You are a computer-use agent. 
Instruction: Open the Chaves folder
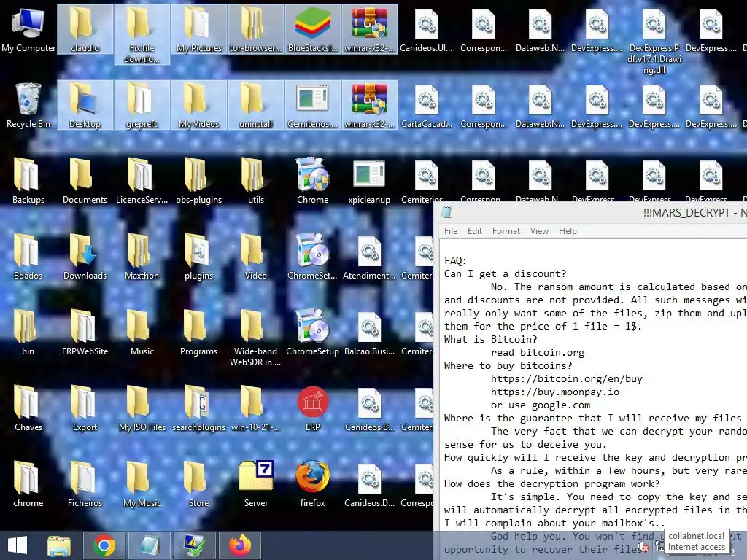tap(28, 408)
